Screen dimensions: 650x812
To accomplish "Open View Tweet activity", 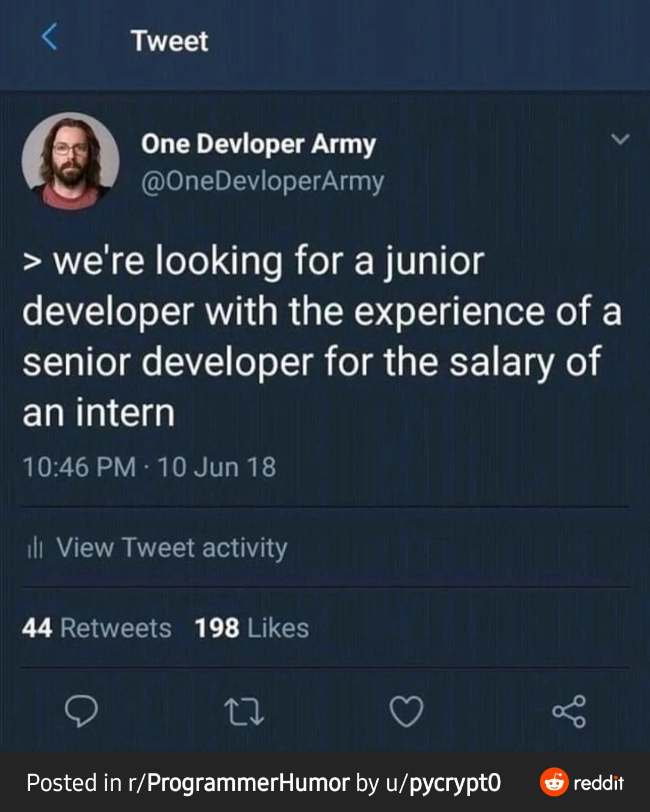I will tap(172, 547).
